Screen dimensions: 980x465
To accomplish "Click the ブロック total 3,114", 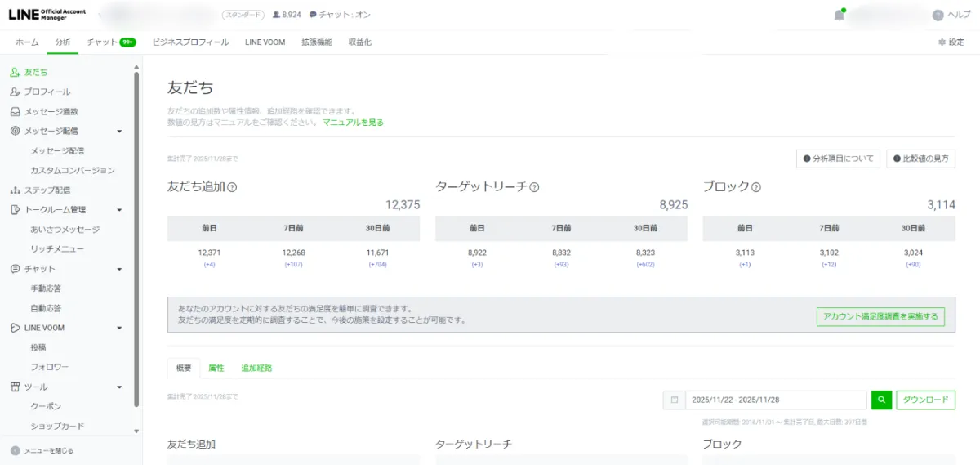I will tap(941, 204).
